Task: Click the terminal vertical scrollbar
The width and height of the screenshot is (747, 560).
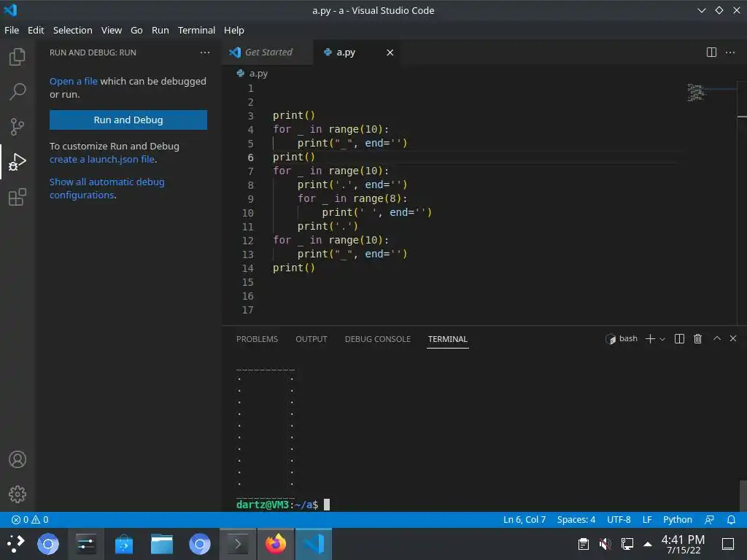Action: (x=743, y=495)
